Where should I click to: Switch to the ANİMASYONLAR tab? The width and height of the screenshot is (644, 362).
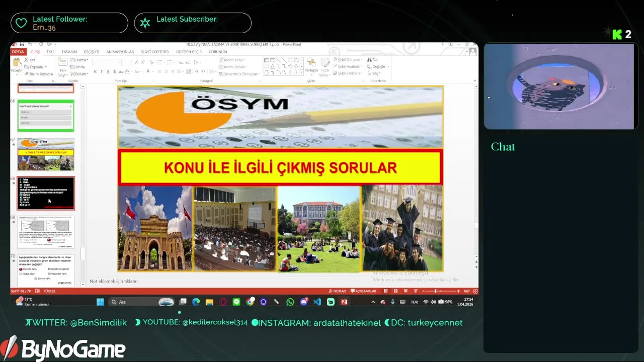120,52
